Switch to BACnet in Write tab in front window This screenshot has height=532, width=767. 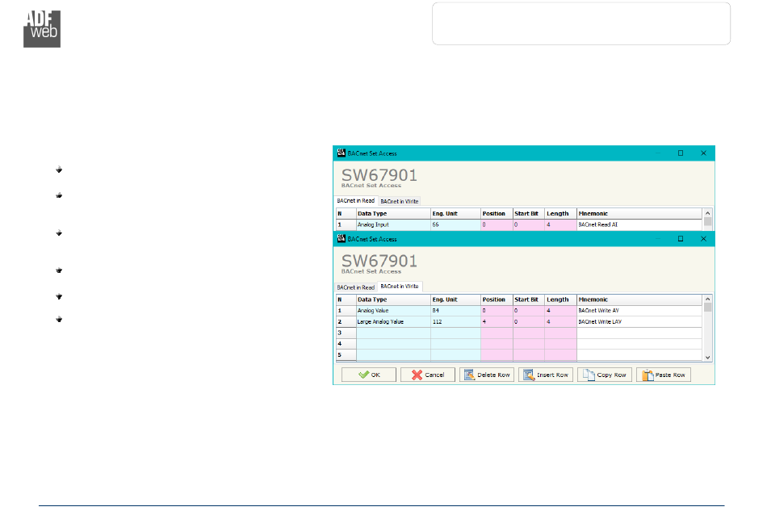[400, 287]
